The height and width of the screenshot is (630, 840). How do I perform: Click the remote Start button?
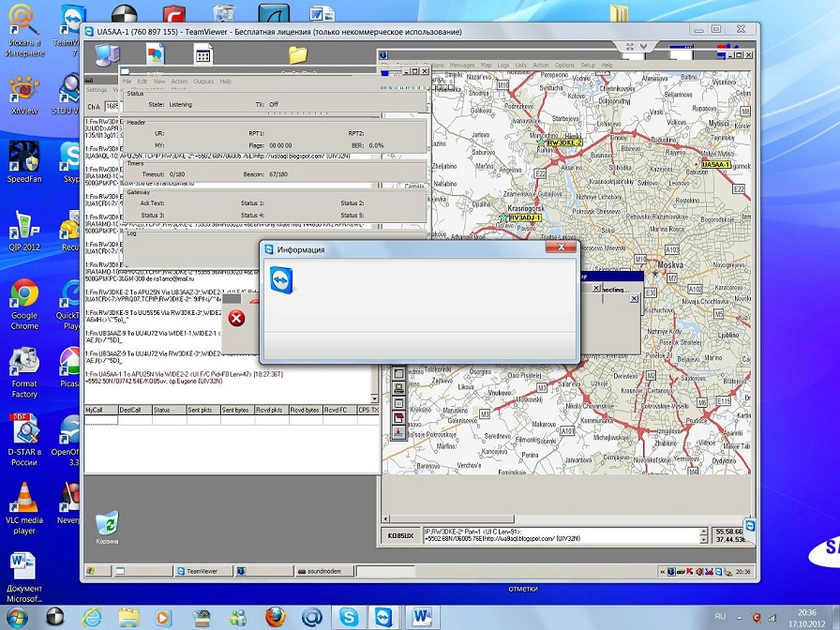(97, 572)
